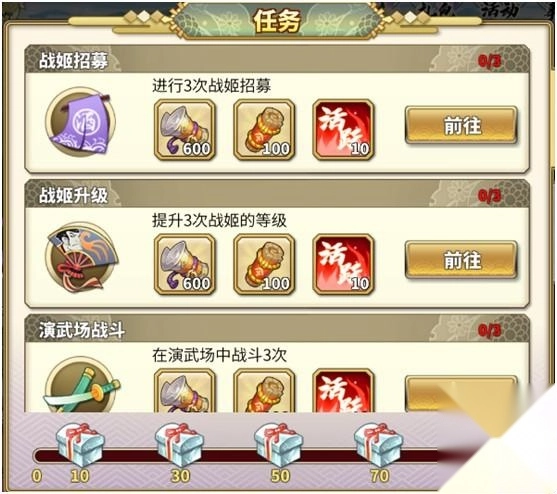
Task: Select the 活跃 10 reward icon in 战姬升级
Action: pos(343,265)
